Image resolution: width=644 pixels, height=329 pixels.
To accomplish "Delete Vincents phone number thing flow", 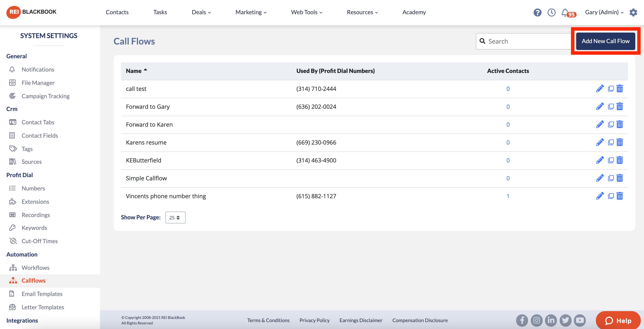I will tap(619, 196).
